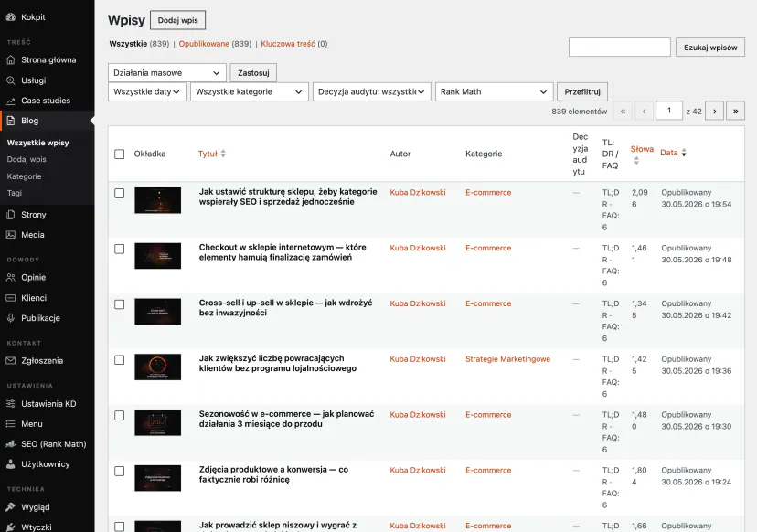The height and width of the screenshot is (532, 757).
Task: Click the Szukaj wpisów button
Action: pos(710,48)
